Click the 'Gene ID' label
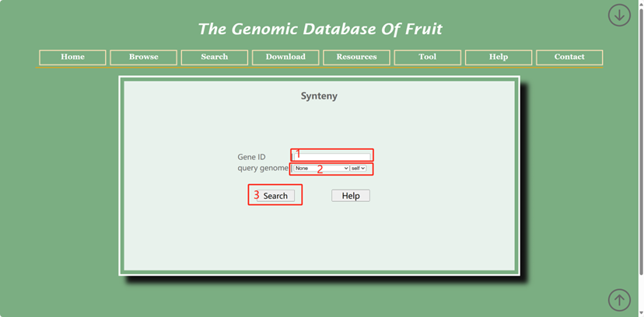Image resolution: width=644 pixels, height=317 pixels. click(x=251, y=157)
